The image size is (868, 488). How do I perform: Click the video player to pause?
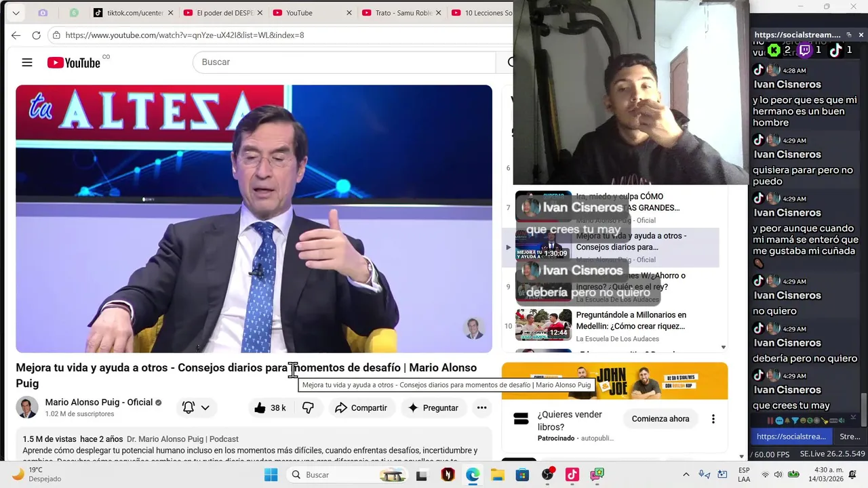(254, 218)
